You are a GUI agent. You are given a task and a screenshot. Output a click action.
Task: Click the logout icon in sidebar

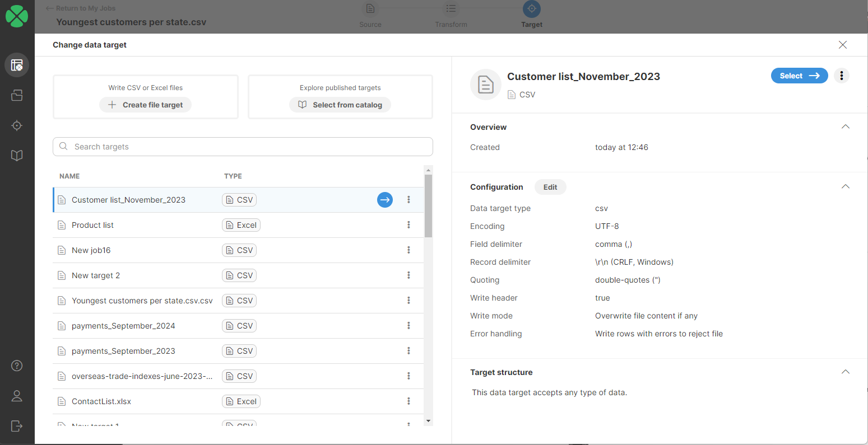(17, 426)
